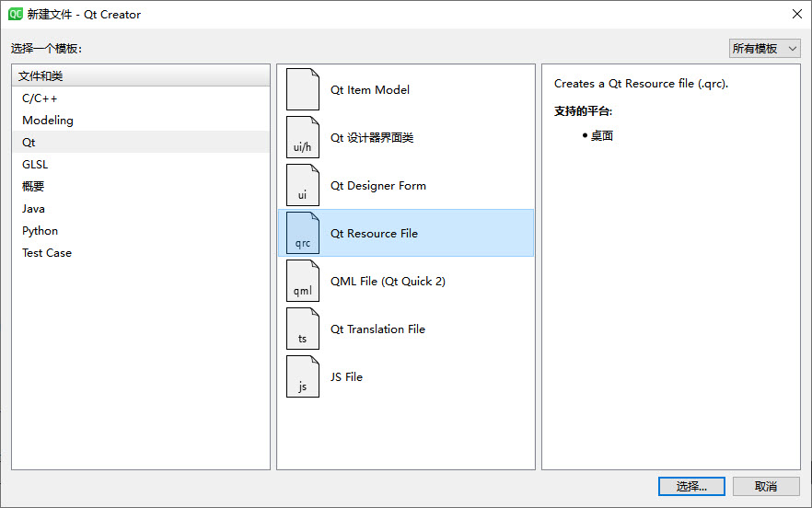Click the 选择... button

[x=691, y=486]
